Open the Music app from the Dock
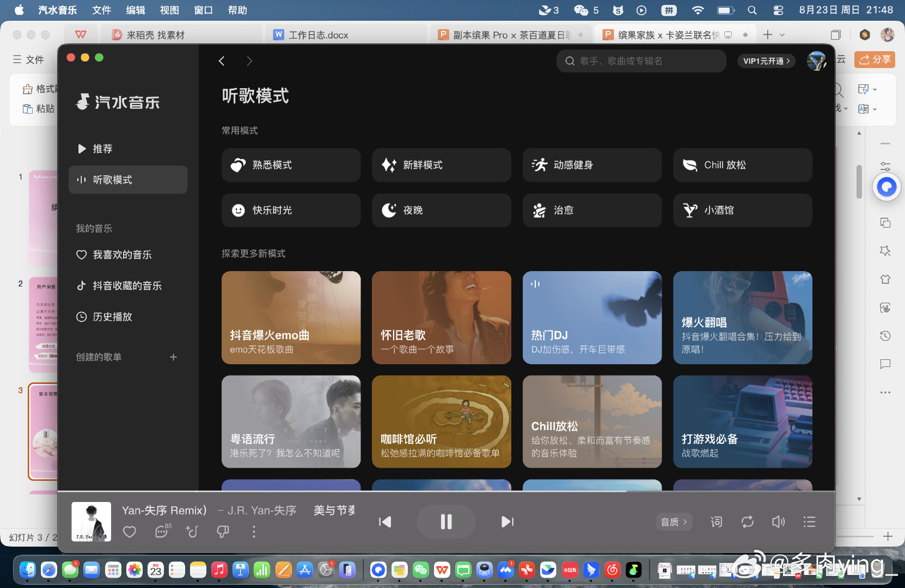Screen dimensions: 905x588 coord(219,569)
